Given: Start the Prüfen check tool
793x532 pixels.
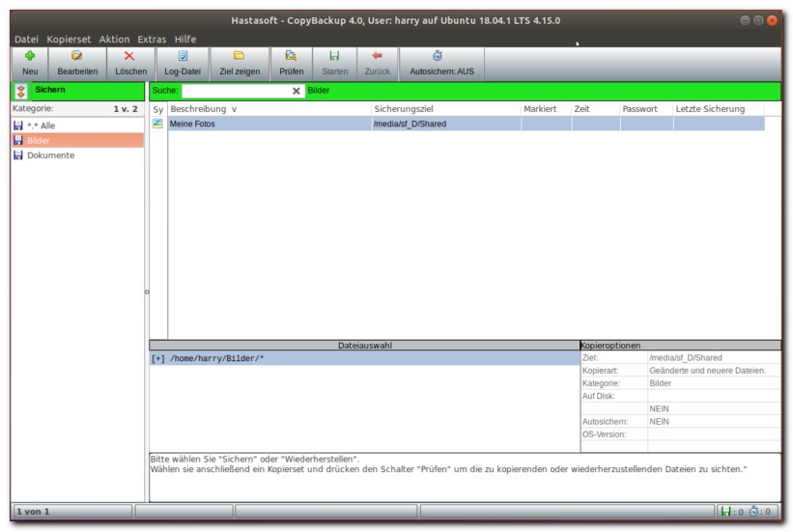Looking at the screenshot, I should coord(291,57).
